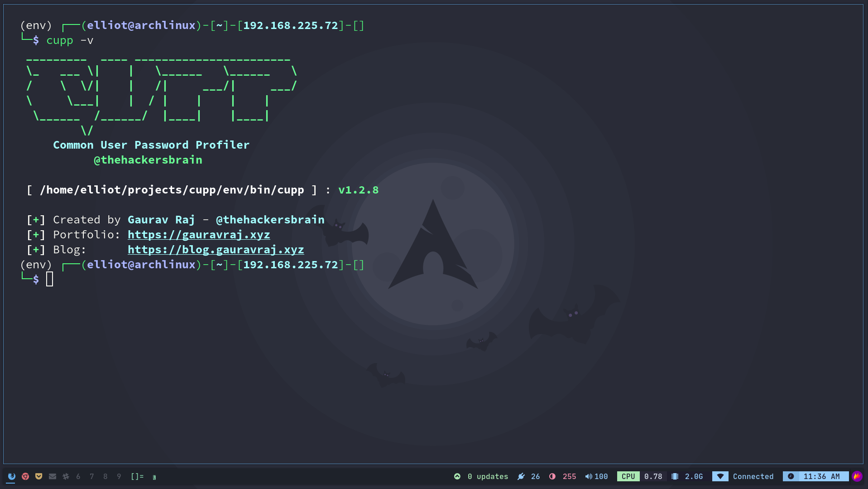Click the volume speaker icon
The height and width of the screenshot is (489, 868).
tap(589, 476)
